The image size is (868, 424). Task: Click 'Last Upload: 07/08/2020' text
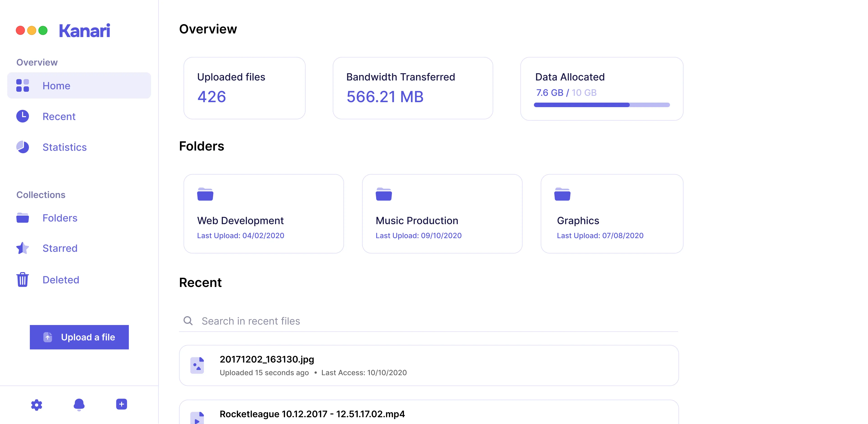tap(600, 236)
